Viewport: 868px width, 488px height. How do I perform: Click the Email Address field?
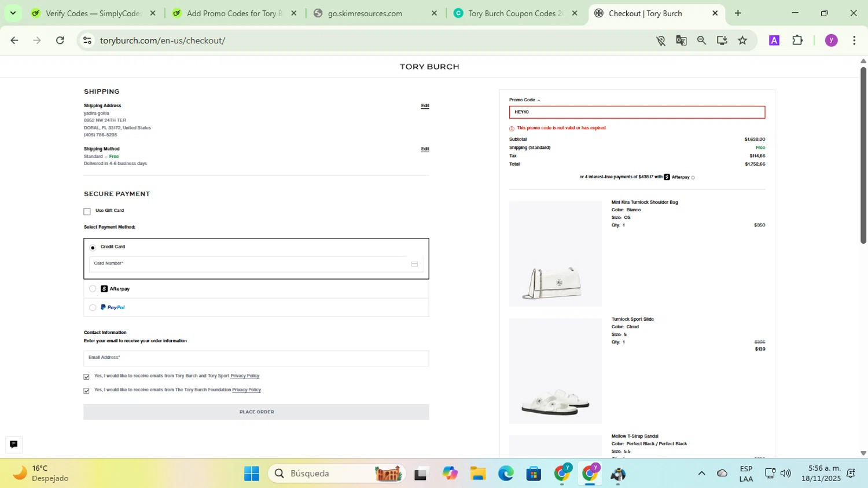(x=256, y=358)
